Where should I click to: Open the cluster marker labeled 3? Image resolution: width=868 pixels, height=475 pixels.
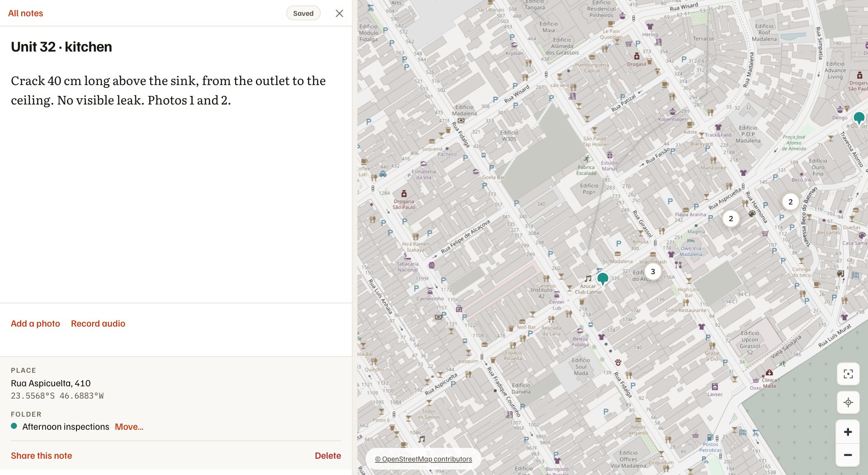653,271
